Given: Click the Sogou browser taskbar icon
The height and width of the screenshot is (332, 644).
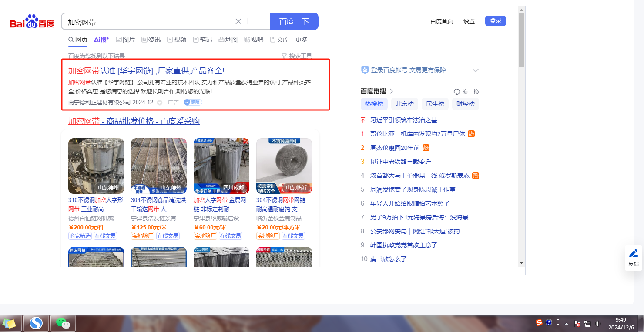Looking at the screenshot, I should click(x=36, y=323).
